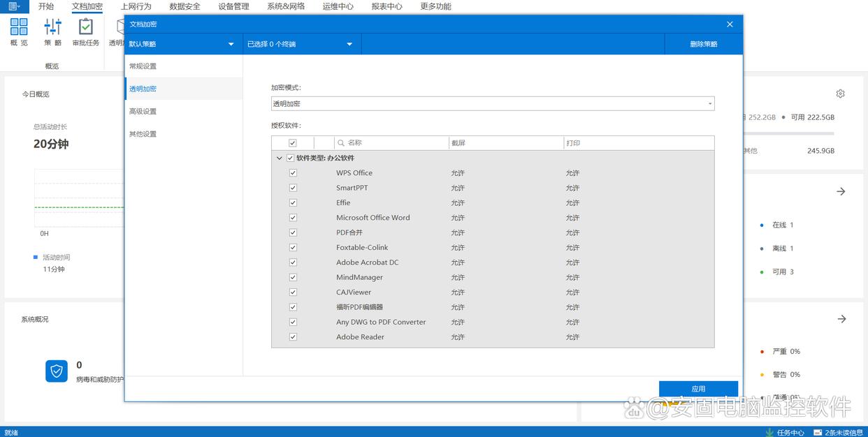Image resolution: width=868 pixels, height=437 pixels.
Task: Open the 加密模式 透明加密 combo box
Action: [493, 103]
